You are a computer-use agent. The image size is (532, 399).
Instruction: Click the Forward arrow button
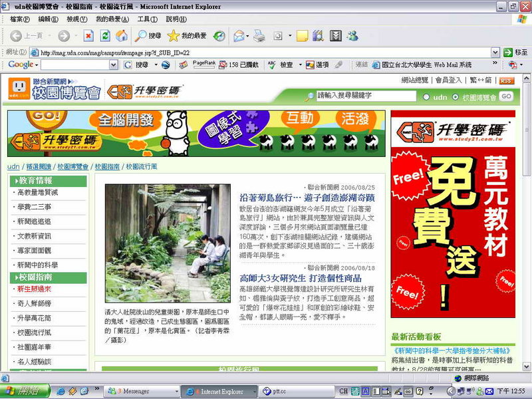[64, 36]
